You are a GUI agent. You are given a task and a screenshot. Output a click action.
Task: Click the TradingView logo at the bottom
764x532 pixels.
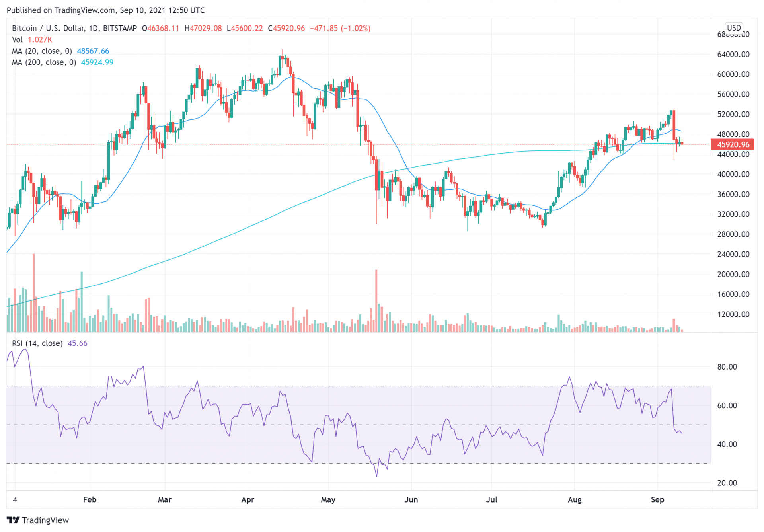click(x=38, y=520)
